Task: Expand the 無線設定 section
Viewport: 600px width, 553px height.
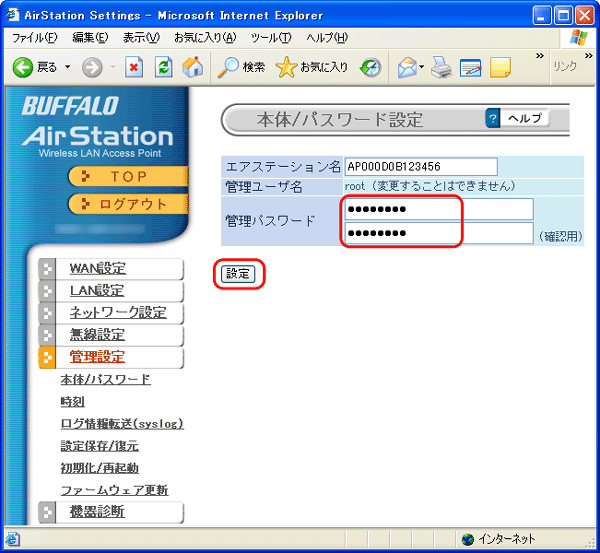Action: click(x=97, y=335)
